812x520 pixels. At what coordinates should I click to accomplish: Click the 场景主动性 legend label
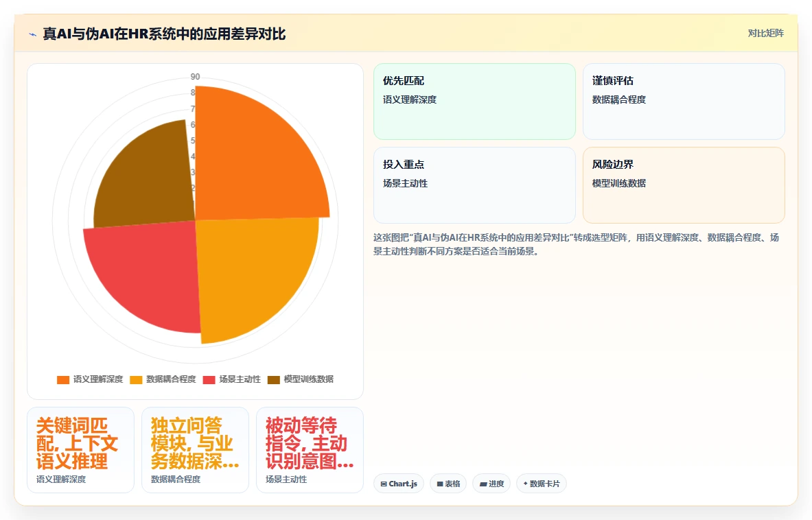point(240,379)
